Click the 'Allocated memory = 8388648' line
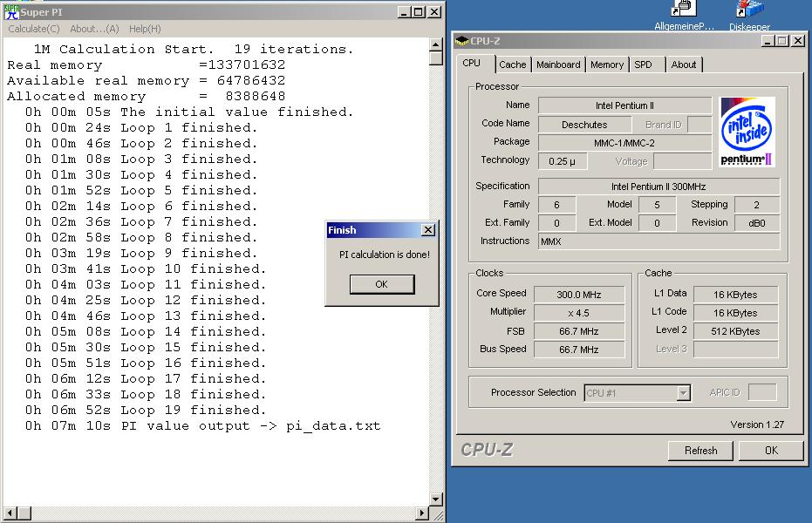Screen dimensions: 812x523 point(146,96)
